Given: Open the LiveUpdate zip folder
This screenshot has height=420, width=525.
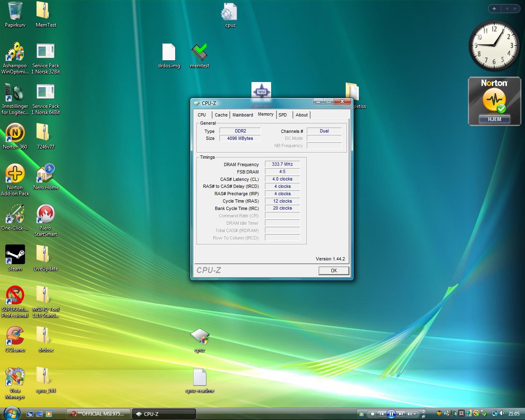Looking at the screenshot, I should [x=46, y=258].
